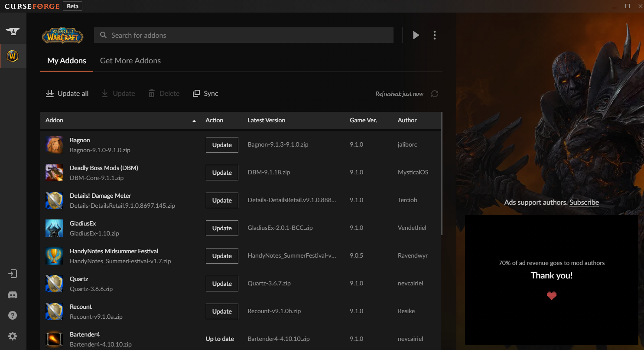Update Deadly Boss Mods (DBM)
The image size is (644, 350).
point(222,173)
